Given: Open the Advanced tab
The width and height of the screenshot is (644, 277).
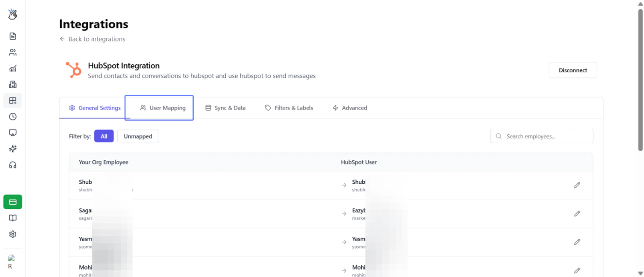Looking at the screenshot, I should click(x=350, y=108).
